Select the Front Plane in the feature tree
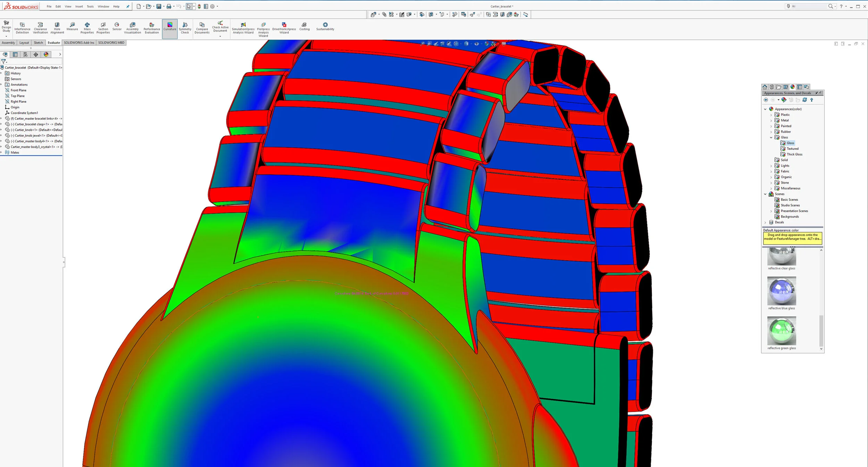Image resolution: width=868 pixels, height=467 pixels. (x=16, y=90)
